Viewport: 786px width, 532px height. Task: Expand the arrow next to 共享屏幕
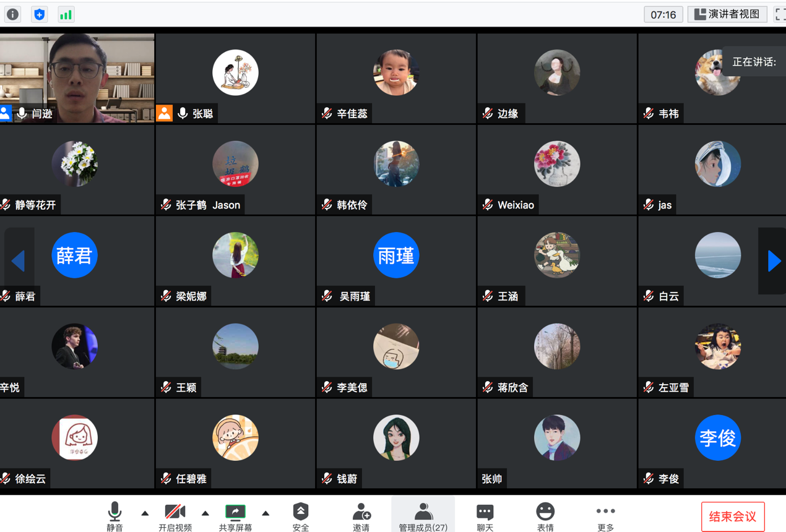tap(266, 513)
